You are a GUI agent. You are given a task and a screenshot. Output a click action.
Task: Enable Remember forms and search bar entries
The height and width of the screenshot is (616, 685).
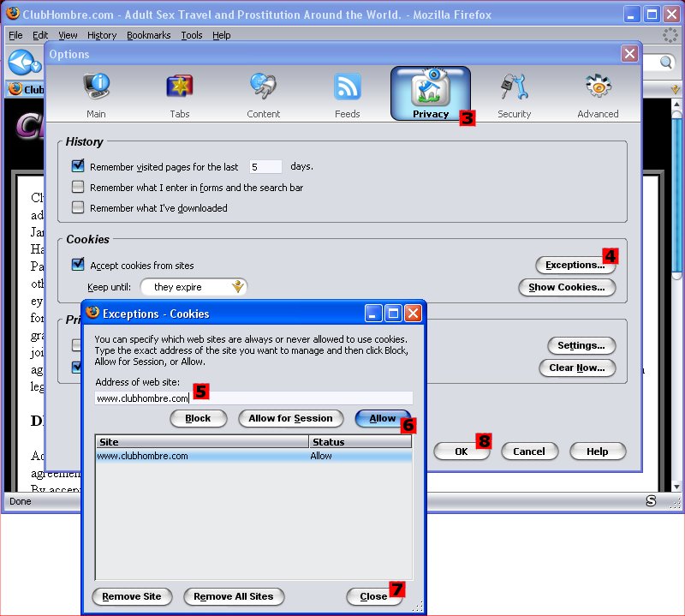tap(78, 187)
